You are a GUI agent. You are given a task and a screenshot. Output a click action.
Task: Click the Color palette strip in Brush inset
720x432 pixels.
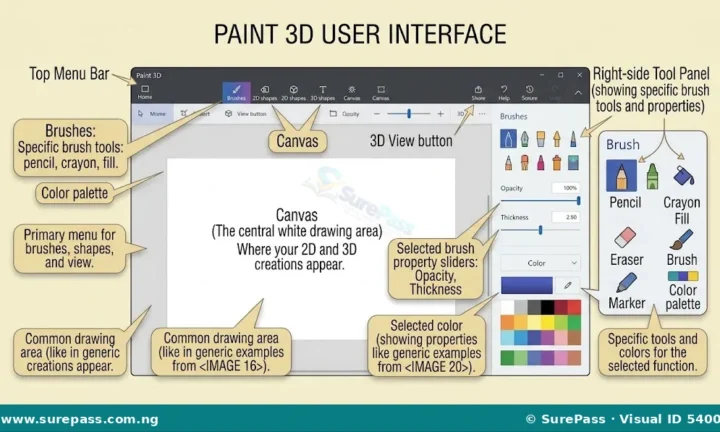(683, 276)
